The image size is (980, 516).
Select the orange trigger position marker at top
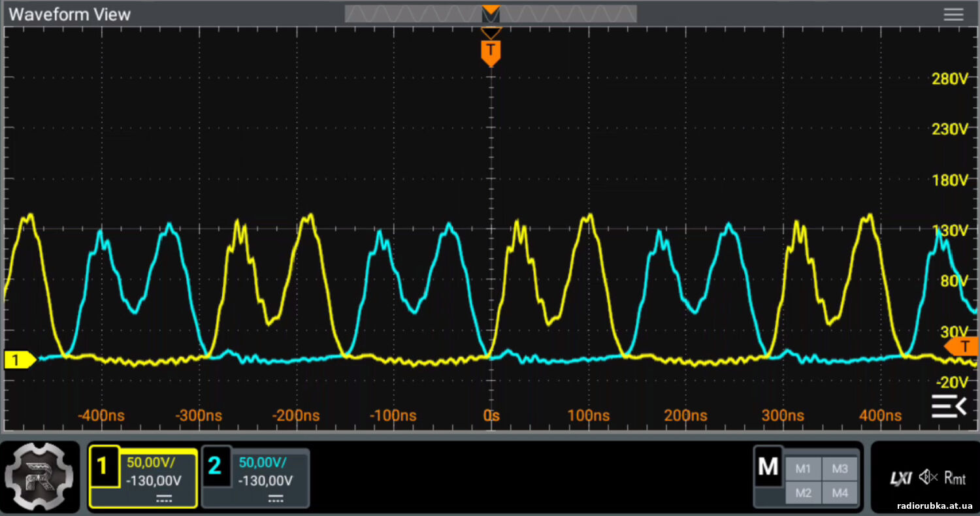pos(491,52)
